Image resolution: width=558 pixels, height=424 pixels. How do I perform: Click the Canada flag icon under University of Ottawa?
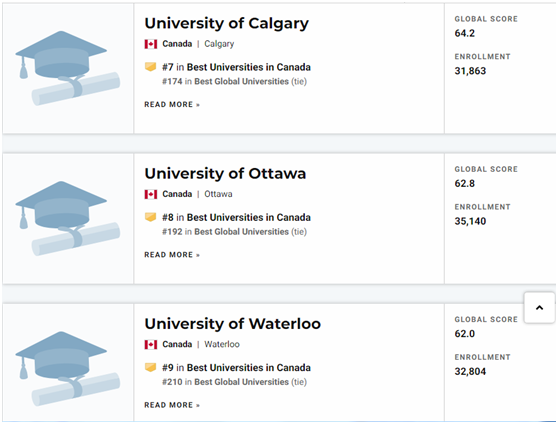[151, 194]
